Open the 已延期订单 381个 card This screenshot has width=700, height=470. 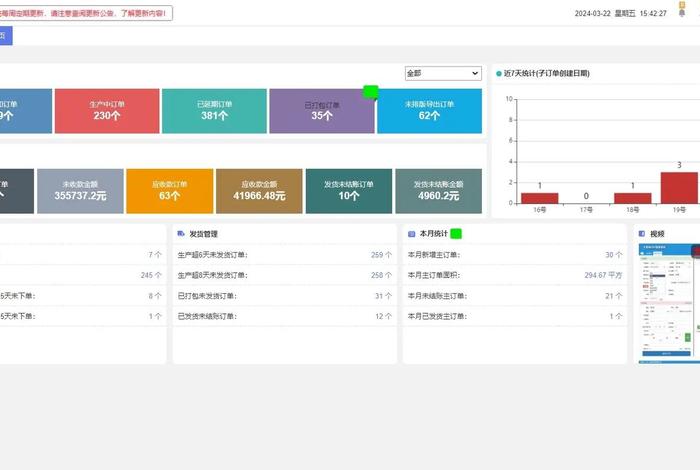pyautogui.click(x=214, y=111)
